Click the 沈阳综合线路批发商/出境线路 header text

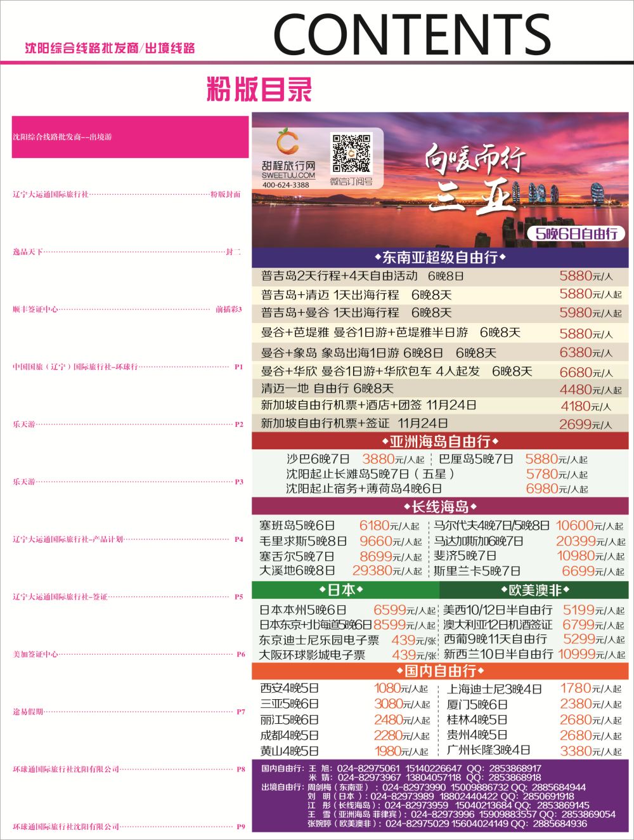pos(110,48)
